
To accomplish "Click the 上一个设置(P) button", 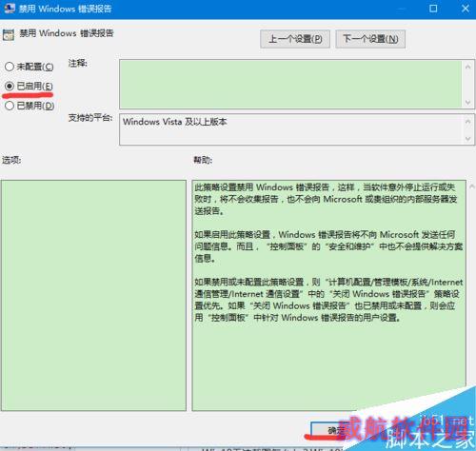I will (295, 39).
